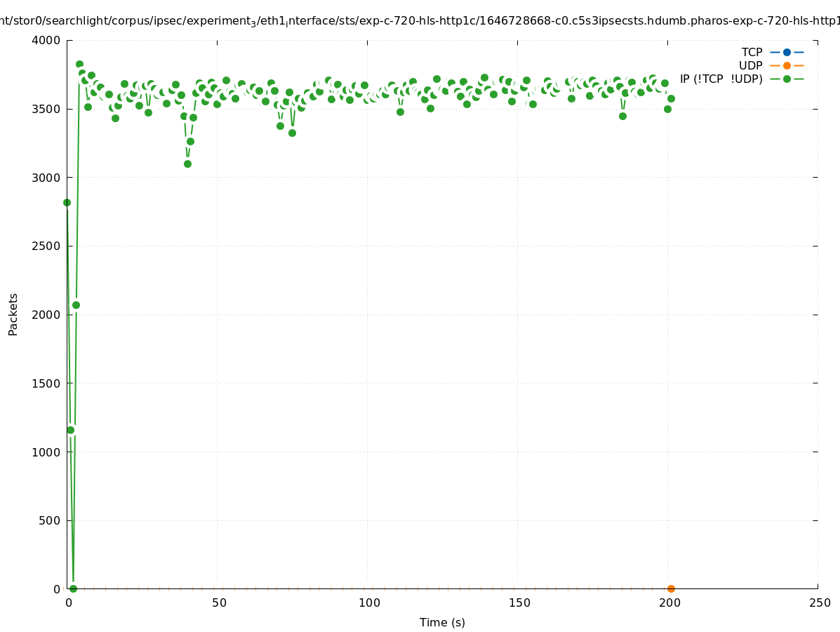This screenshot has width=840, height=632.
Task: Click the 100 tick label on x-axis
Action: pos(369,603)
